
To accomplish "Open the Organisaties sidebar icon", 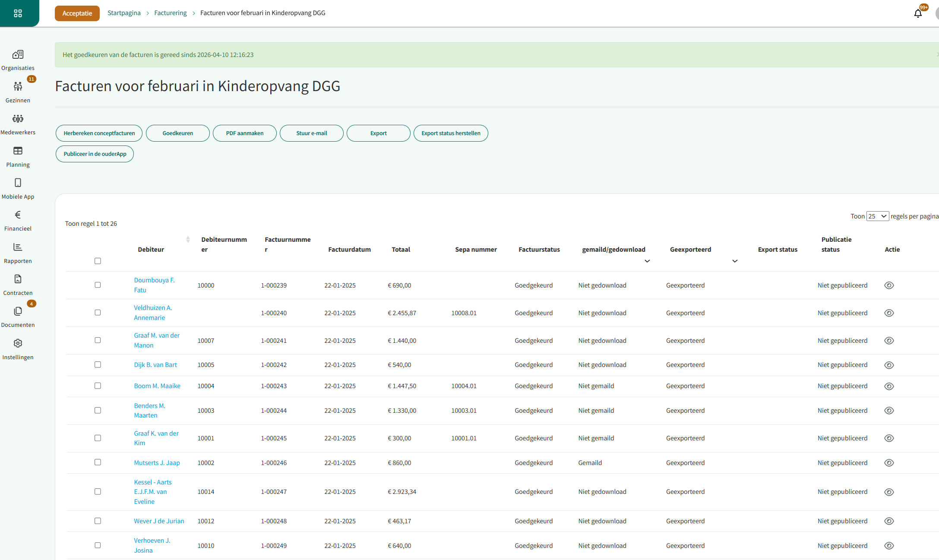I will (x=18, y=55).
